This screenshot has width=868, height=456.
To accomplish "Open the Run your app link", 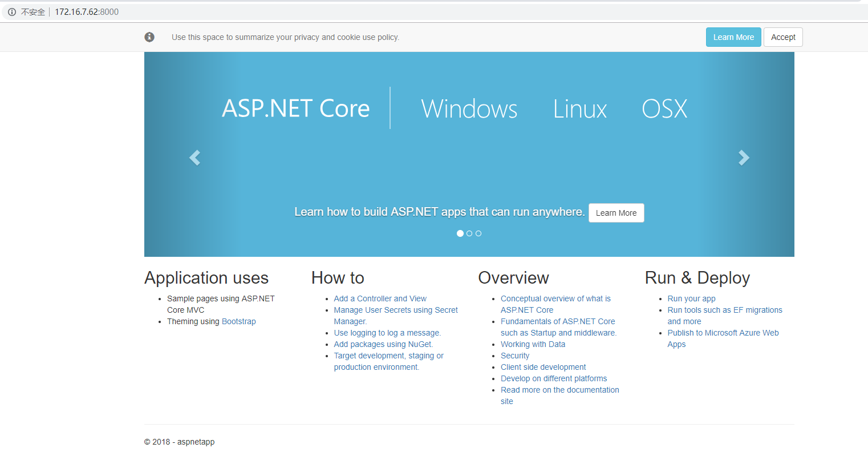I will (x=691, y=298).
